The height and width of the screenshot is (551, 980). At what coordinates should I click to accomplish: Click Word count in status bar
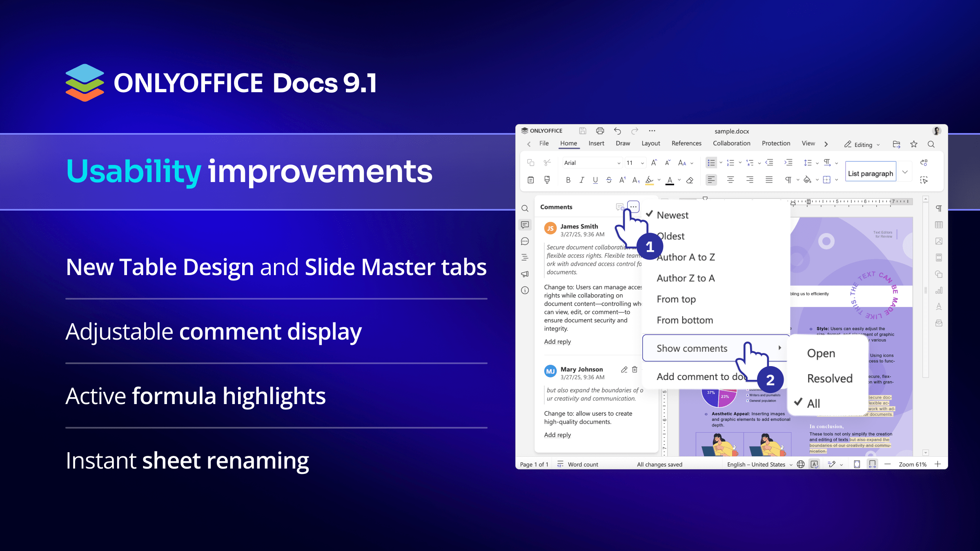pyautogui.click(x=582, y=464)
